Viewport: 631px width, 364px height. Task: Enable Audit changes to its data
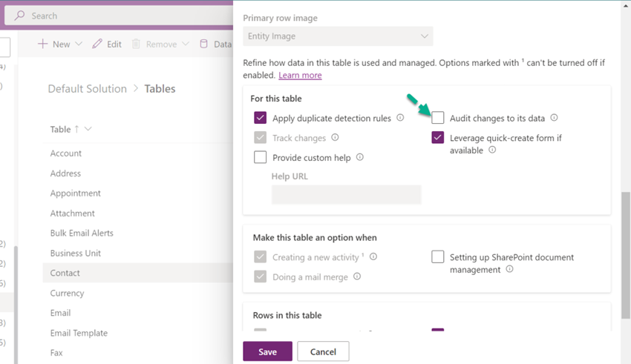[438, 118]
